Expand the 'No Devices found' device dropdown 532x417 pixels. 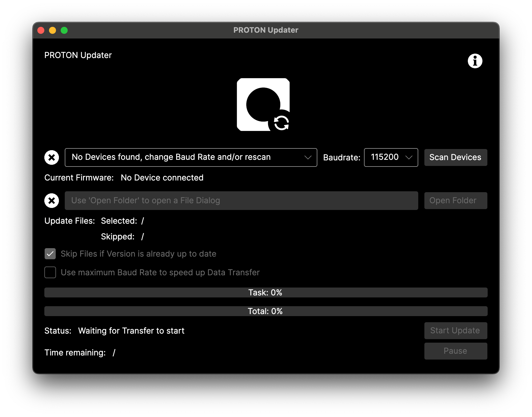[191, 157]
